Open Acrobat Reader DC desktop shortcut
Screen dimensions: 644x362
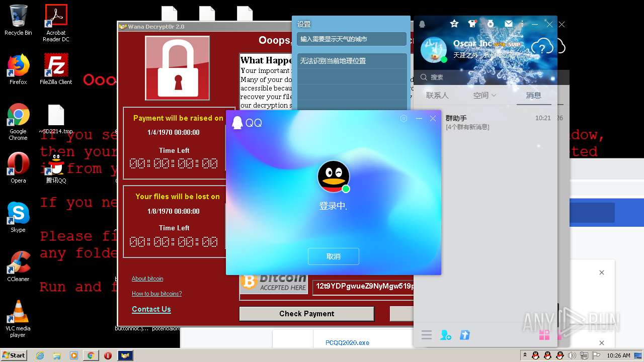pos(56,23)
